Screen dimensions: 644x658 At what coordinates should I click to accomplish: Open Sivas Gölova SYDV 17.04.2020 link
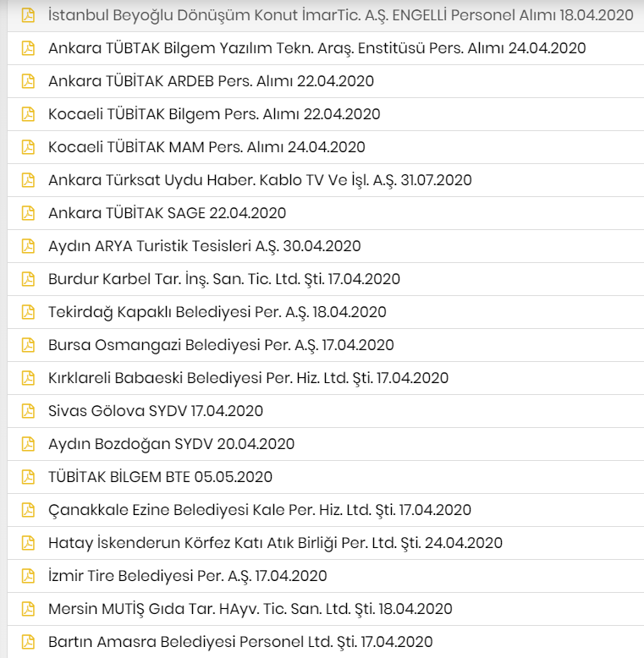[156, 411]
